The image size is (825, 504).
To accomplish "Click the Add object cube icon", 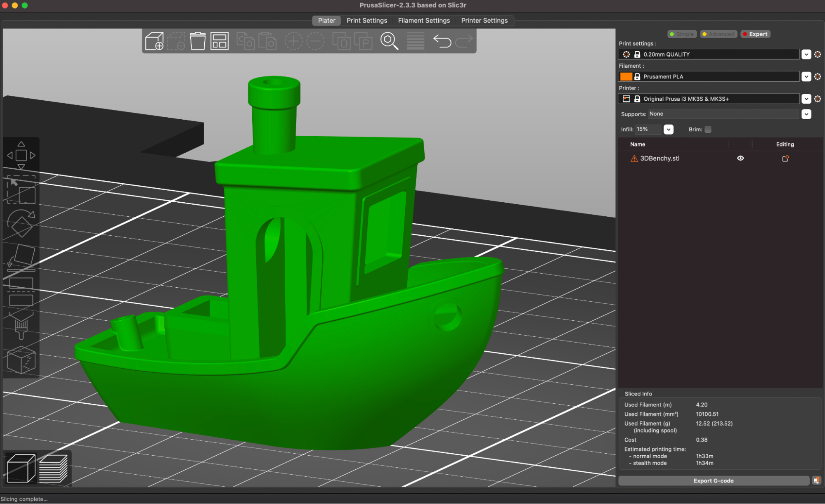I will click(154, 41).
